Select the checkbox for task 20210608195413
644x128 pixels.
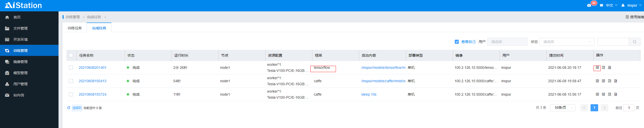coord(71,81)
